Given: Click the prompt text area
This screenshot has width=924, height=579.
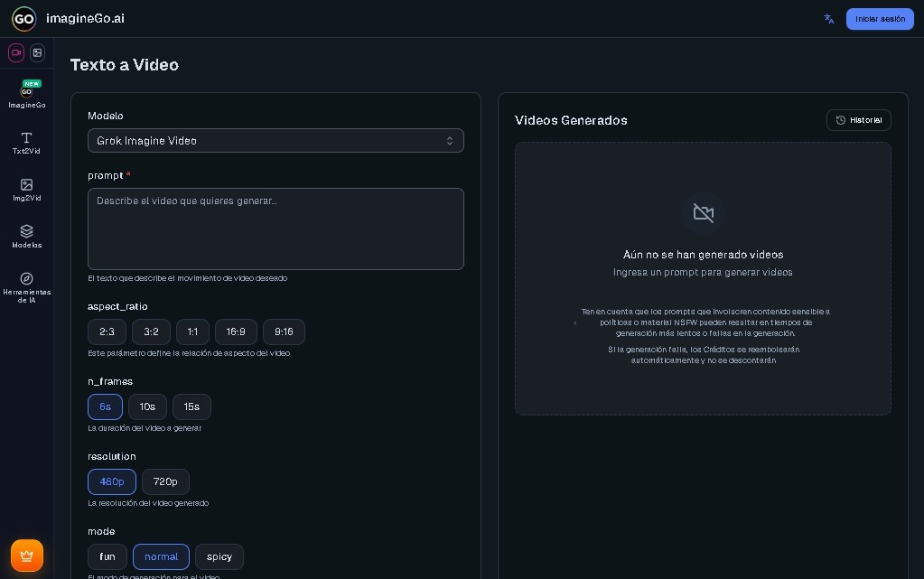Looking at the screenshot, I should (275, 229).
